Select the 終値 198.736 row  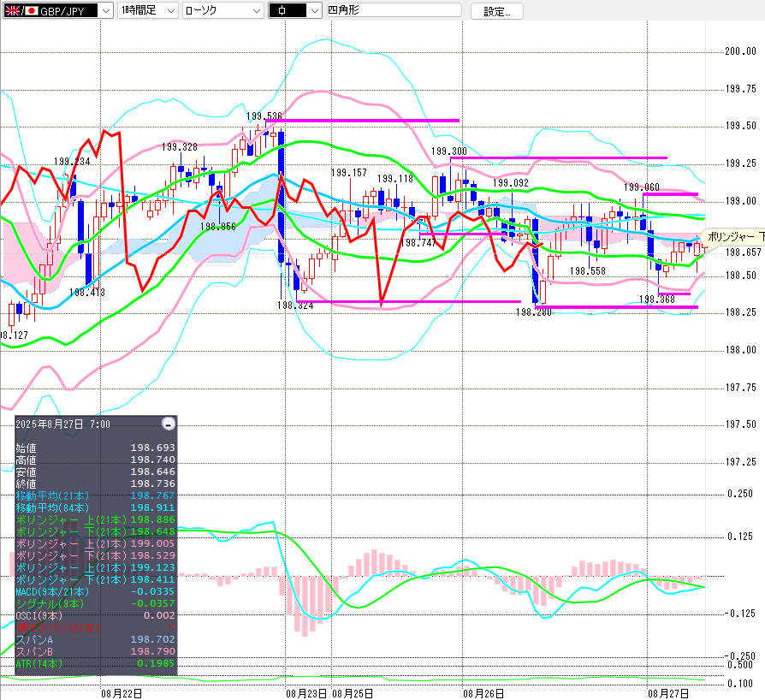pyautogui.click(x=96, y=483)
